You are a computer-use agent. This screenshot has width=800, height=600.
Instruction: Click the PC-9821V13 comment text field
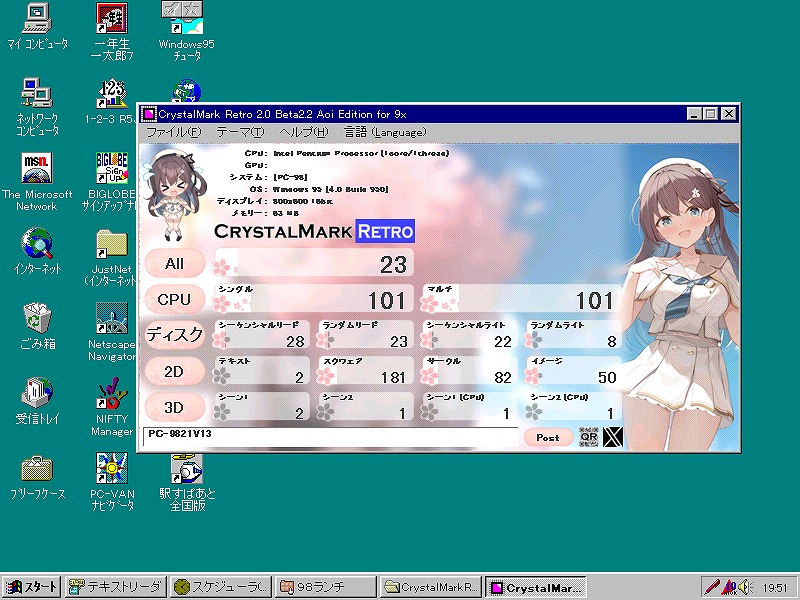[x=331, y=436]
